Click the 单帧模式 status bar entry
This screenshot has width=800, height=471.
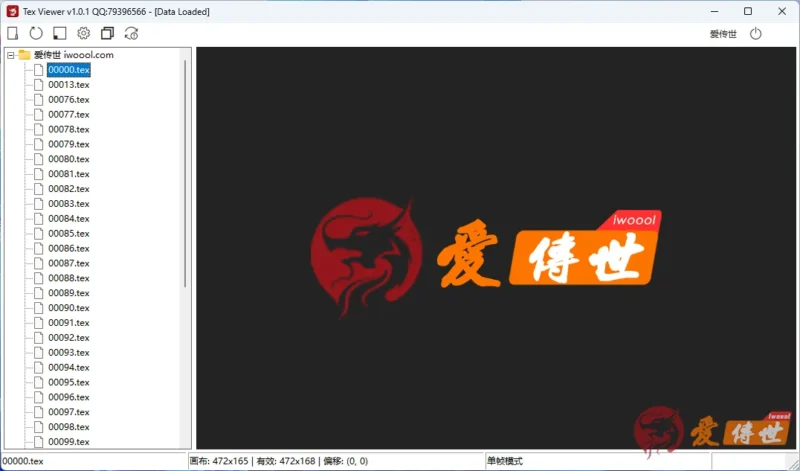pos(505,461)
